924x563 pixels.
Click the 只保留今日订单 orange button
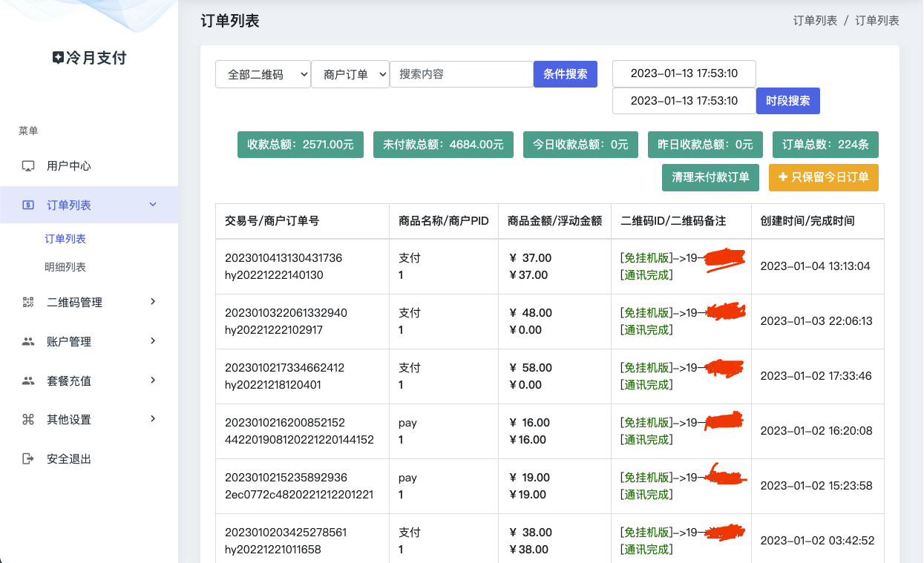point(823,177)
